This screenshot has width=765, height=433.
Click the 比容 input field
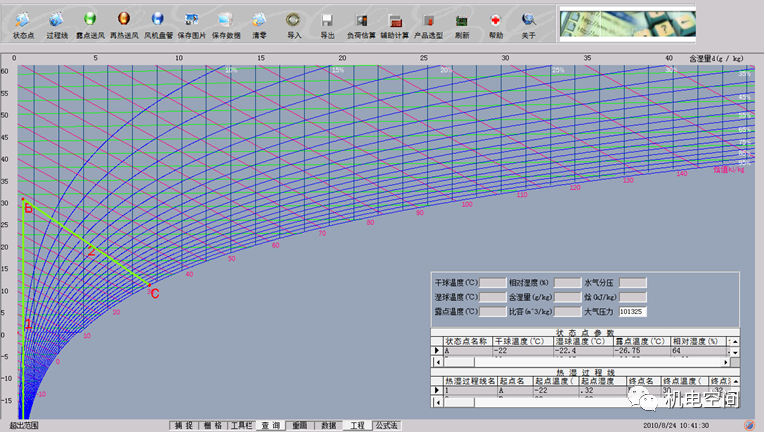(x=567, y=312)
